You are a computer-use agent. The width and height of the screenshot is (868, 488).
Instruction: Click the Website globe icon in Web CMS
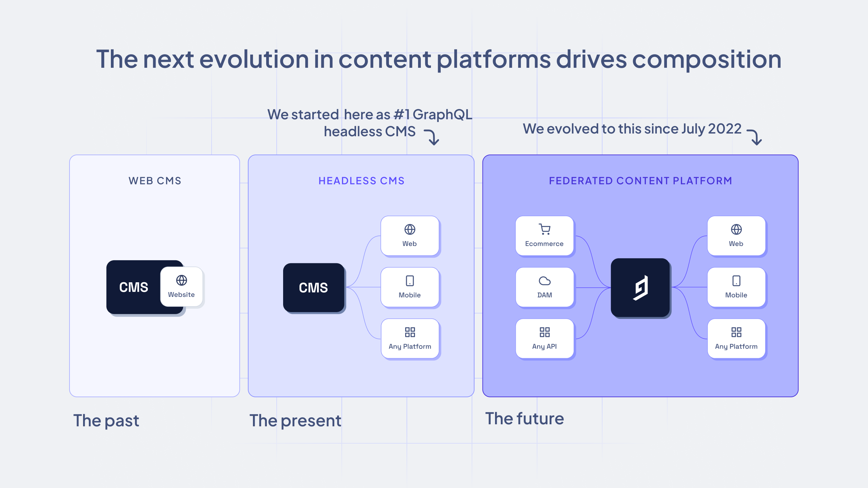181,280
